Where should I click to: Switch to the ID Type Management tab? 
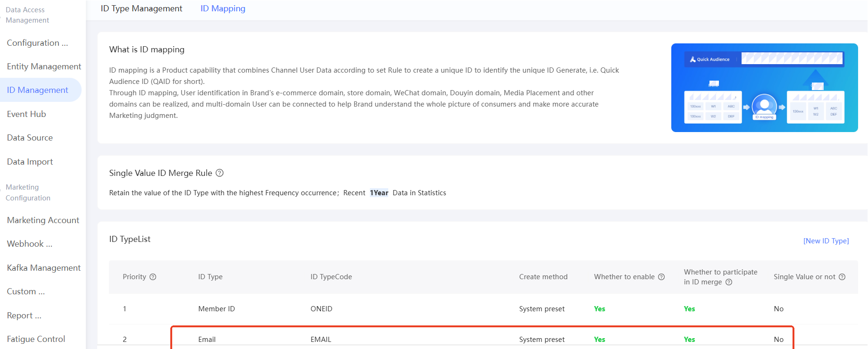click(x=142, y=8)
